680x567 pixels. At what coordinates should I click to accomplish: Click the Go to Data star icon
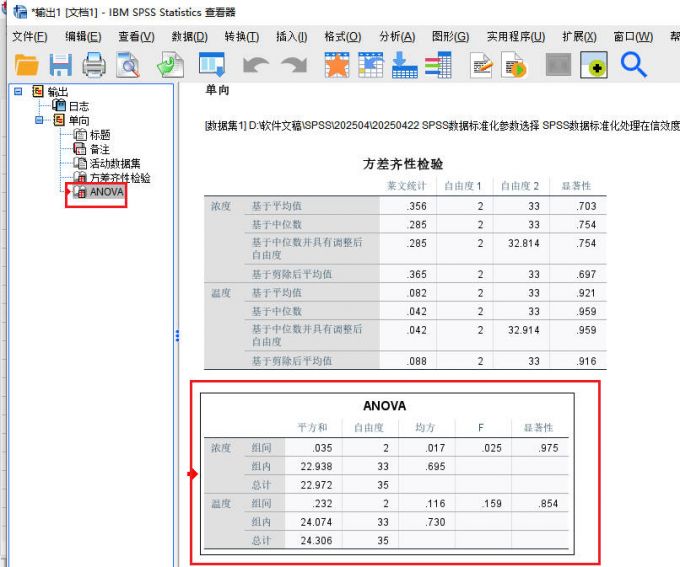(x=337, y=65)
